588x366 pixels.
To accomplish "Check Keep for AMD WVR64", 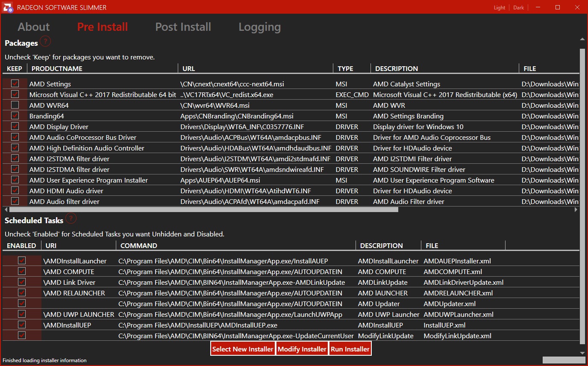I will click(x=15, y=105).
